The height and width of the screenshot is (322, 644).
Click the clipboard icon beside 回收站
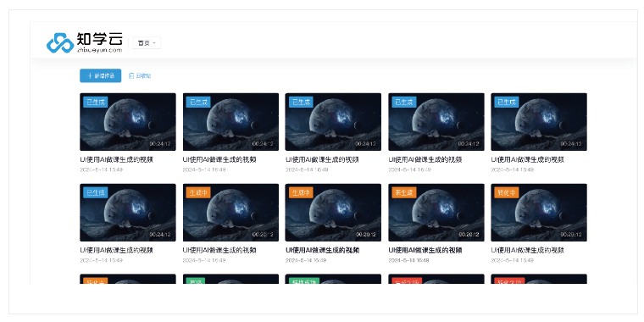tap(131, 76)
